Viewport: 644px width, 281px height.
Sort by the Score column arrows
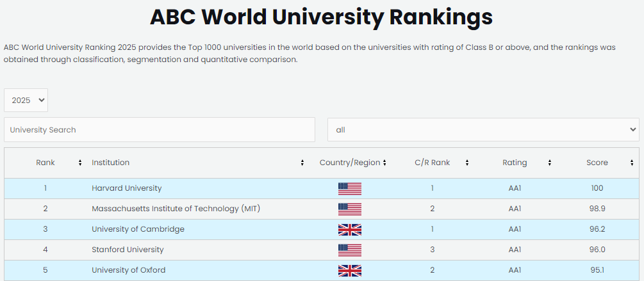tap(632, 163)
